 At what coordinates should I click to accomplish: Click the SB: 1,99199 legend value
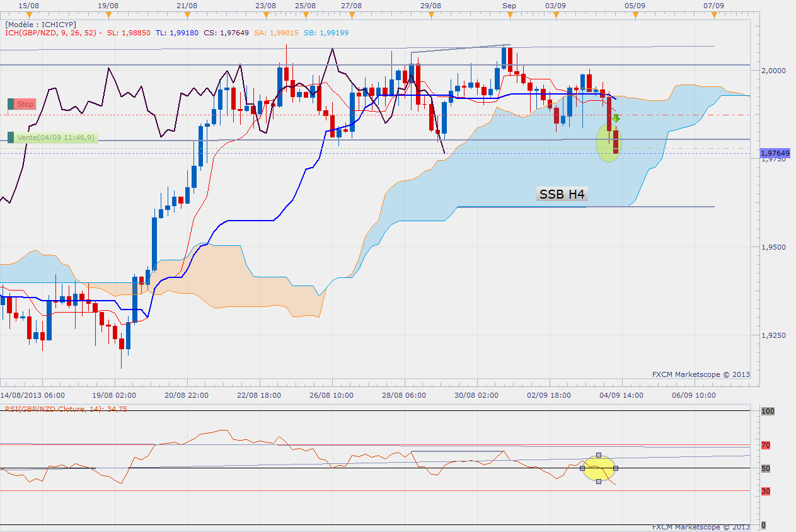click(325, 33)
